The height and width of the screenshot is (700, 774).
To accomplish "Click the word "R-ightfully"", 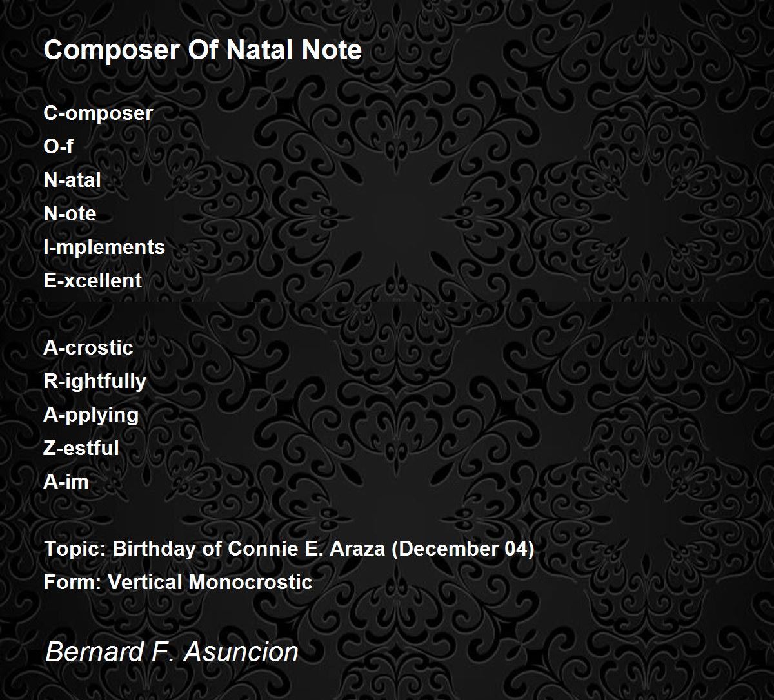I will click(x=95, y=381).
